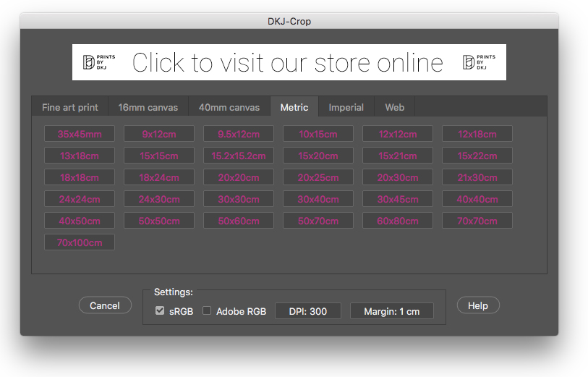The height and width of the screenshot is (377, 588).
Task: Choose the 50x70cm crop size
Action: (x=318, y=221)
